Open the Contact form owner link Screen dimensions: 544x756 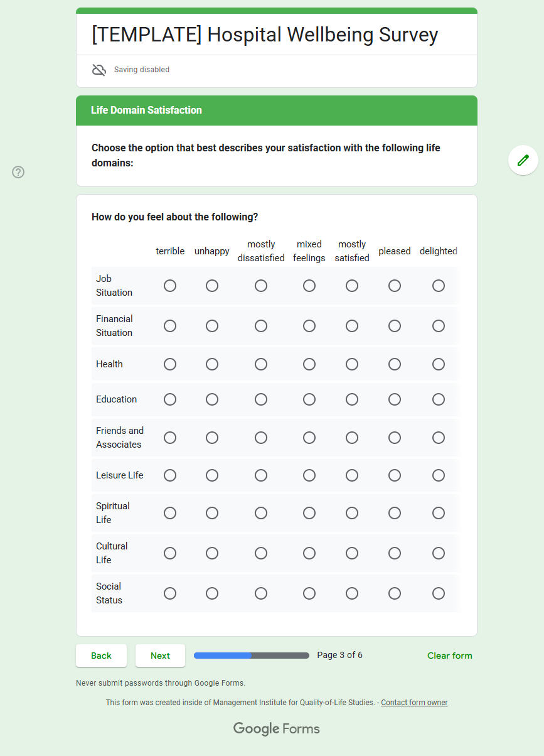(414, 703)
